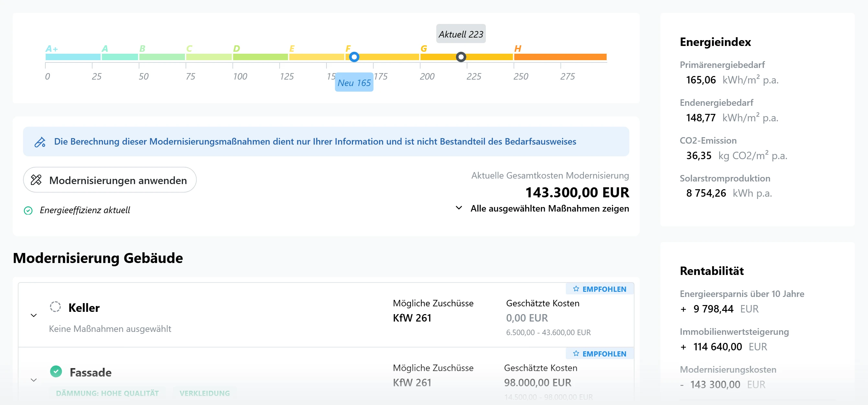Click the green check icon beside Energieeffizienz aktuell
Image resolution: width=868 pixels, height=405 pixels.
coord(28,210)
